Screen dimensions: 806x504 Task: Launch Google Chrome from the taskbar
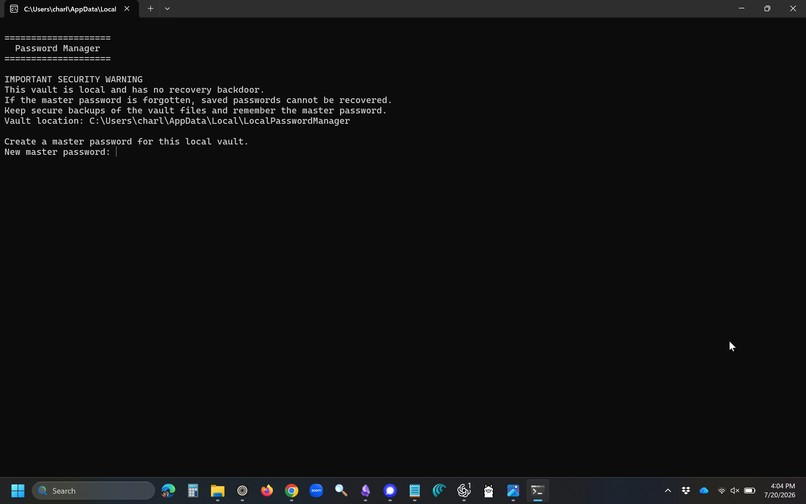(291, 491)
